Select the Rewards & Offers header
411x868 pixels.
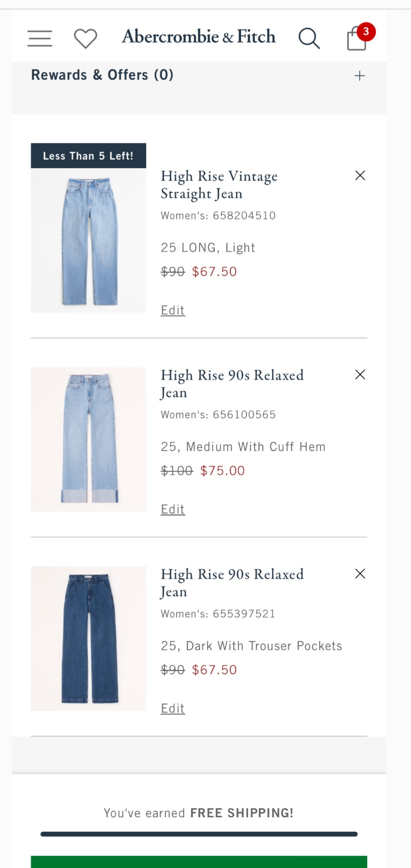[x=103, y=74]
